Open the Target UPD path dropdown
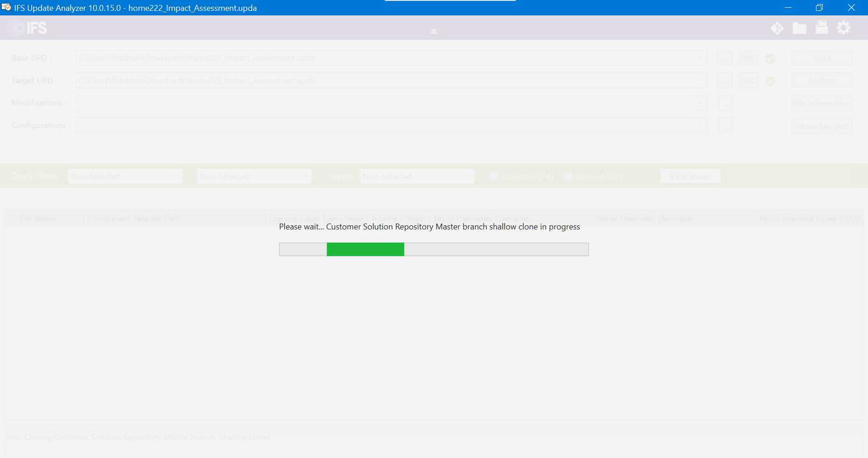The width and height of the screenshot is (868, 458). point(701,81)
